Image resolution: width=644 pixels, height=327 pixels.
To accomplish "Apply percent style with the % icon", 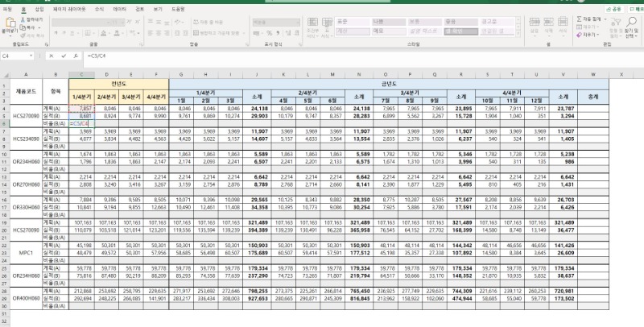I will tap(270, 33).
